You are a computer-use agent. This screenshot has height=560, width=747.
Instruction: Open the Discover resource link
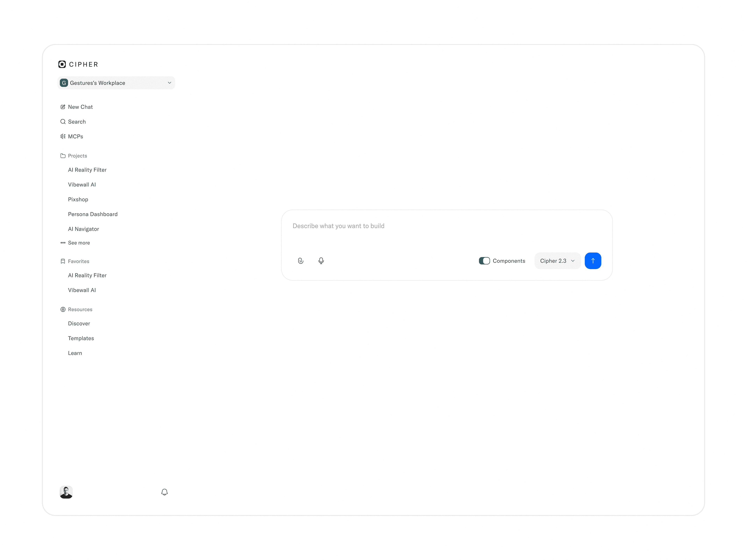79,323
